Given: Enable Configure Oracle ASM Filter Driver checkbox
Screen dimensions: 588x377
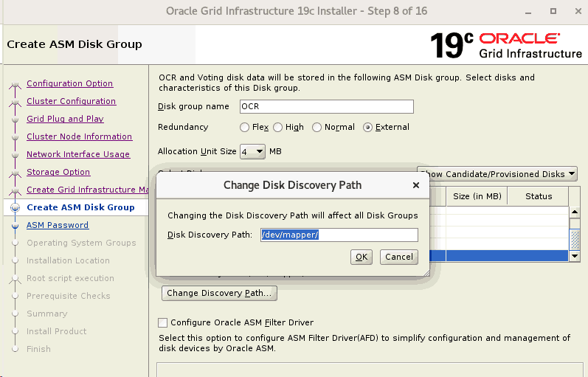Looking at the screenshot, I should 162,322.
